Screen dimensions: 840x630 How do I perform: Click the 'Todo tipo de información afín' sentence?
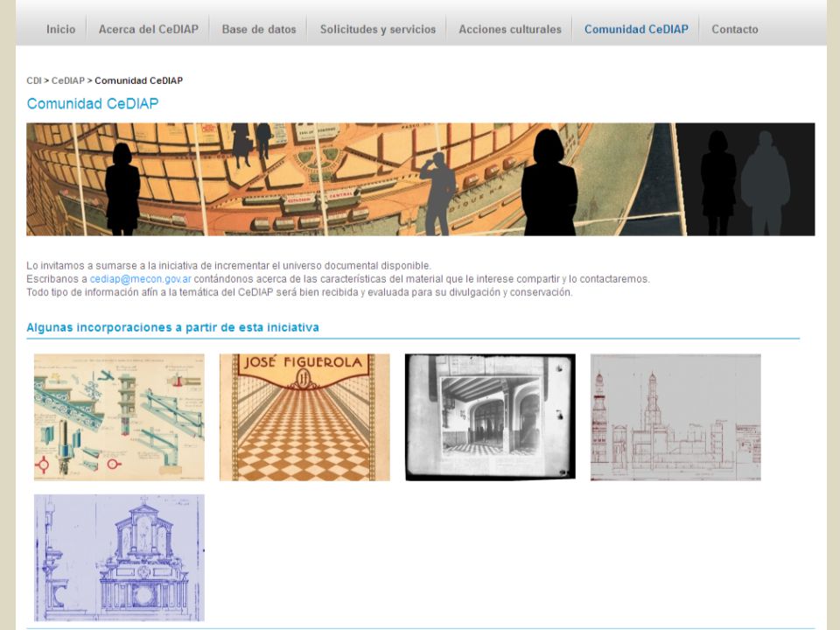point(299,292)
